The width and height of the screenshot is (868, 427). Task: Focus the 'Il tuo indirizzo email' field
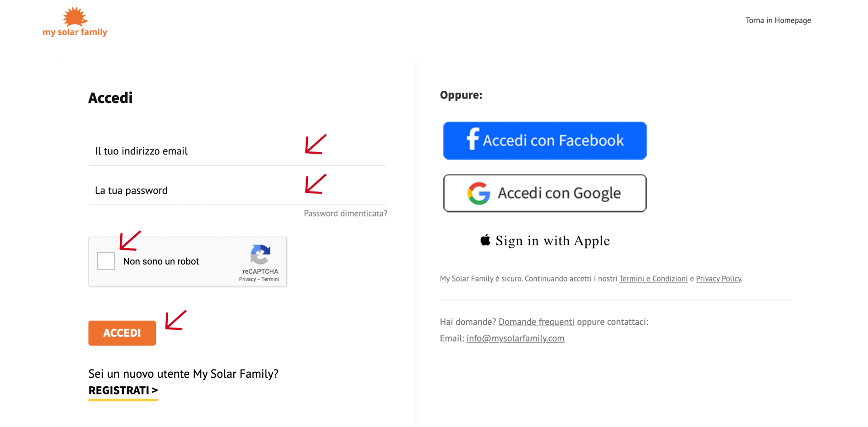tap(238, 151)
